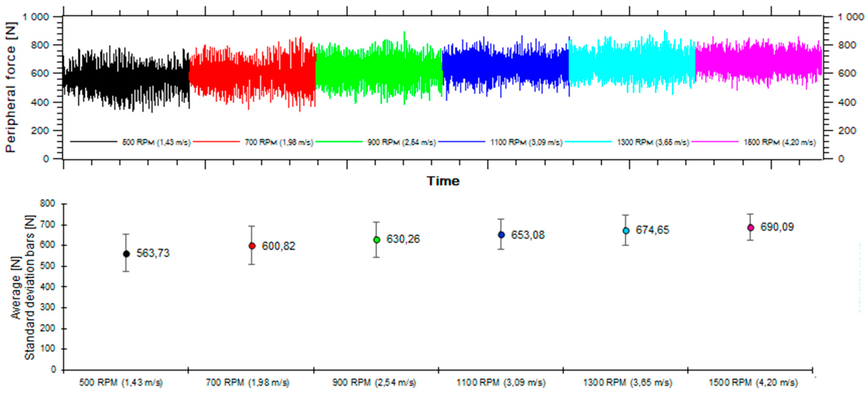
Task: Select the value label '653,08'
Action: [x=528, y=235]
